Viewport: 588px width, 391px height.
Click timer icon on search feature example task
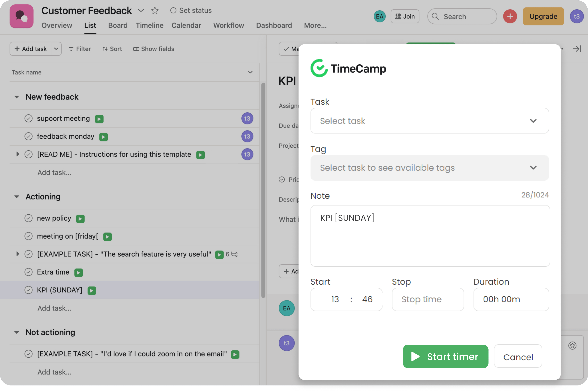pyautogui.click(x=219, y=255)
